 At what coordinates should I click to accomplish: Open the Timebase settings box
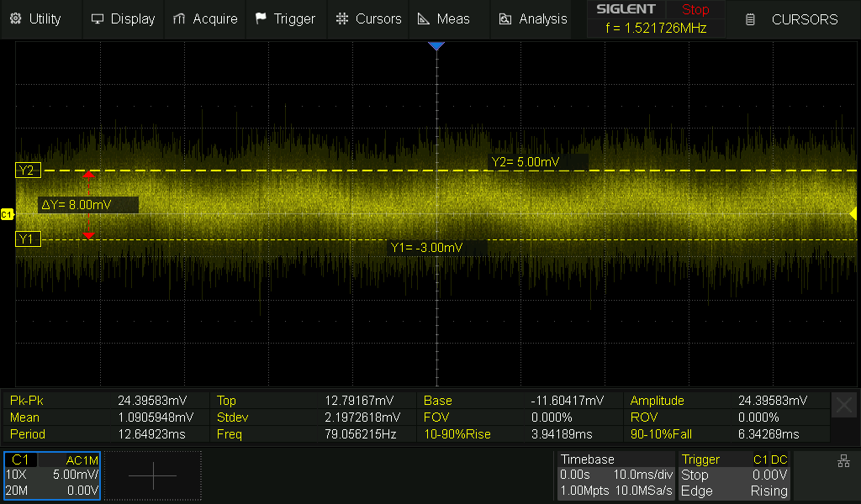point(615,475)
